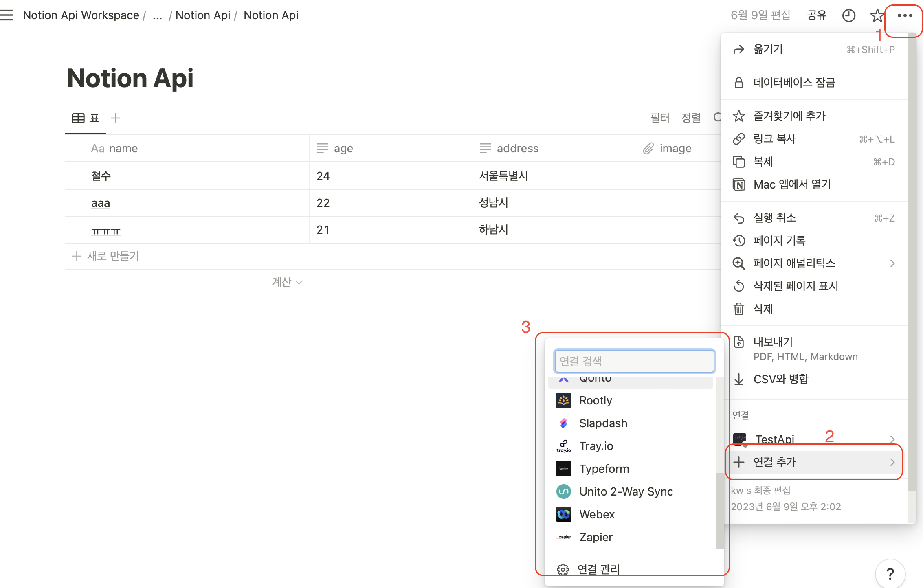This screenshot has width=923, height=588.
Task: Click the 공유 share button
Action: (x=816, y=15)
